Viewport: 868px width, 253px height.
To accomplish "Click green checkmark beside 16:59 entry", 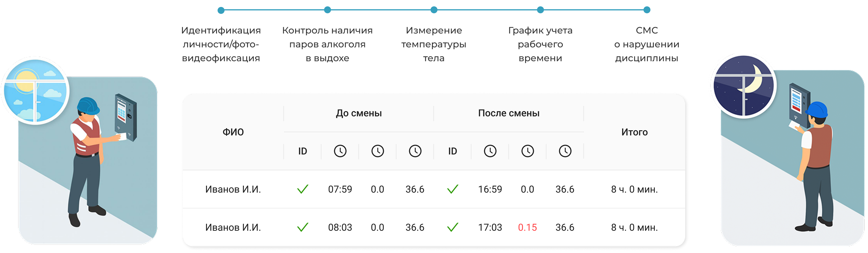I will (453, 189).
